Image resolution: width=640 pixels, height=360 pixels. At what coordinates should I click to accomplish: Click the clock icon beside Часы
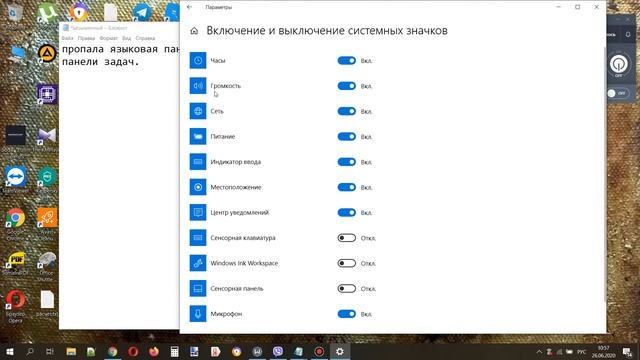[198, 60]
